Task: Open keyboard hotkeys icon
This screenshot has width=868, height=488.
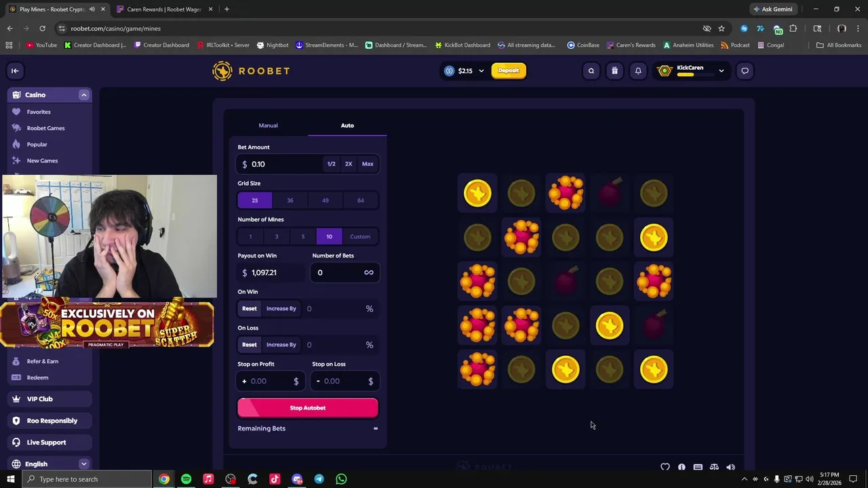Action: point(698,467)
